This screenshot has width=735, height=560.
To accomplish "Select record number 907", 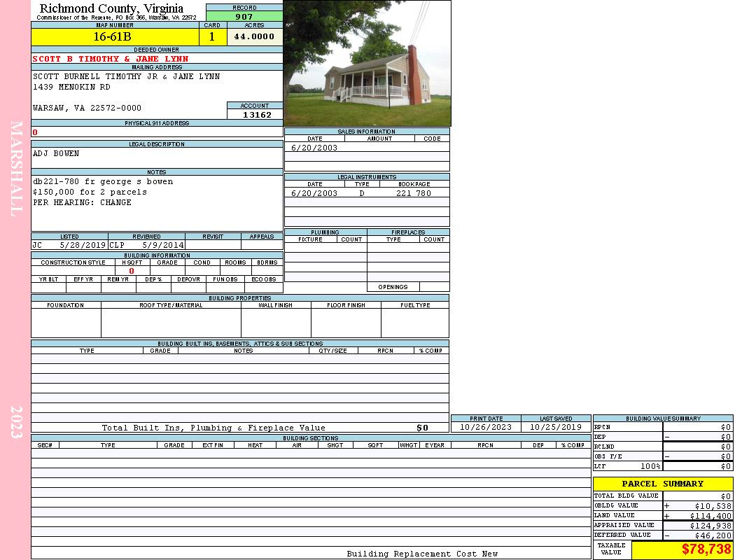I will click(x=244, y=16).
